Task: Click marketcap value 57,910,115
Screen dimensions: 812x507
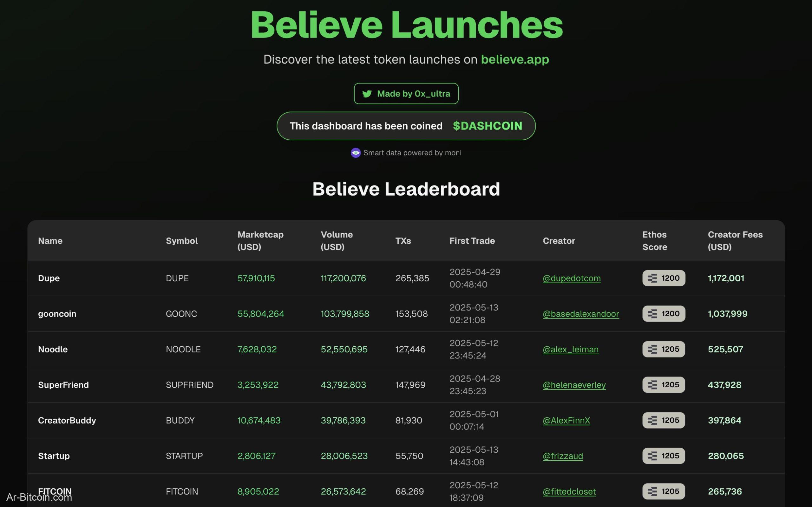Action: click(x=256, y=278)
